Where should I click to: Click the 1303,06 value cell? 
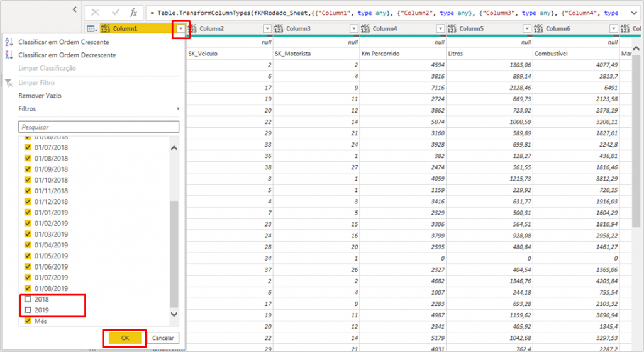[489, 65]
